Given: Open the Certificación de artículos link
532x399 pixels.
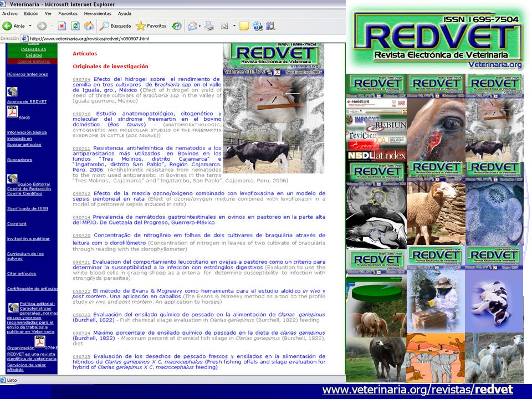Looking at the screenshot, I should pos(32,289).
